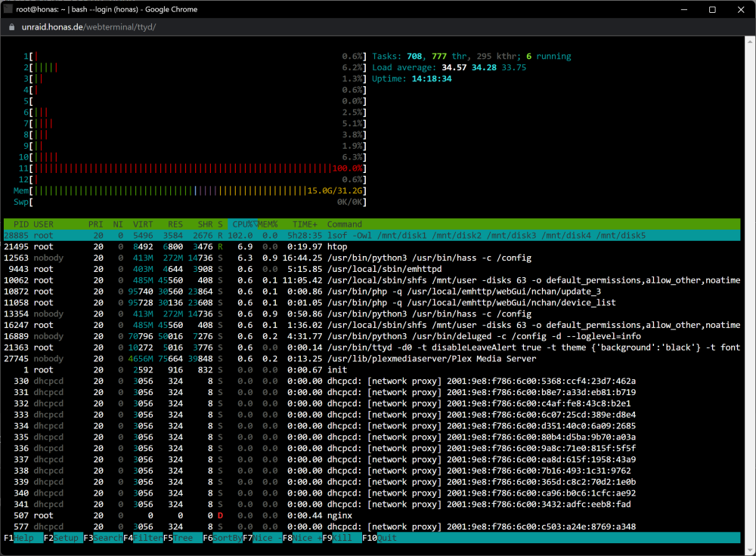Select the Plex Media Server process row

(x=372, y=359)
